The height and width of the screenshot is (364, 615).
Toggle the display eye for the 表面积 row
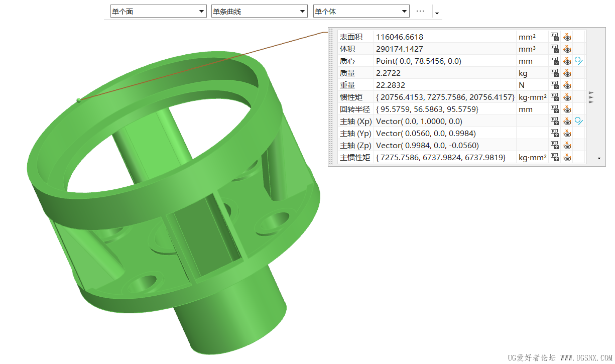(567, 37)
